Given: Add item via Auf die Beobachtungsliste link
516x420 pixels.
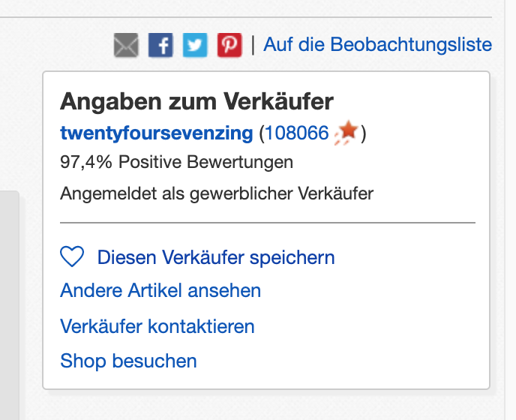Looking at the screenshot, I should click(378, 44).
